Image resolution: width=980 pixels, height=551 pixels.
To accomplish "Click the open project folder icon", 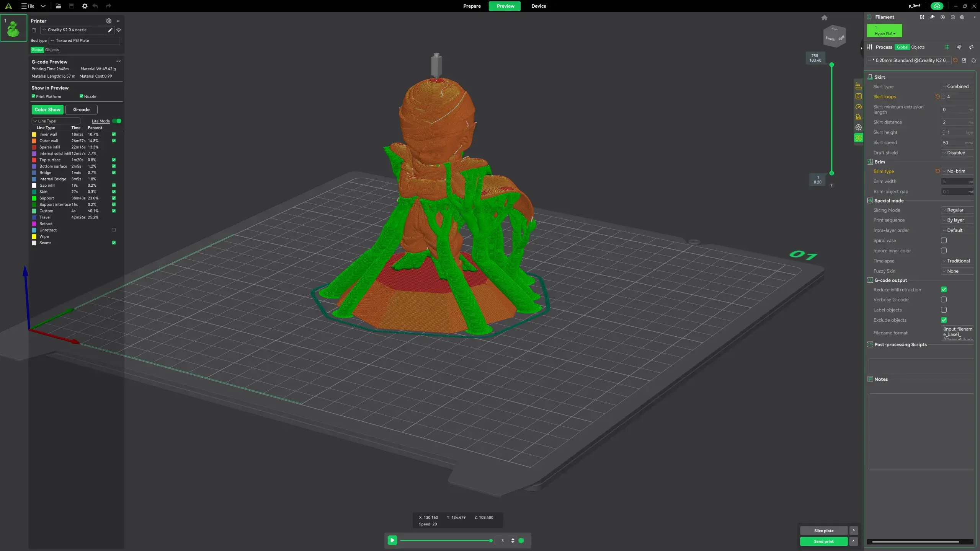I will pos(58,6).
